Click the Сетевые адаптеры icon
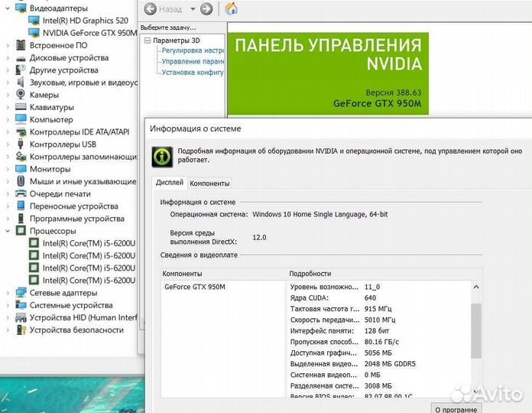 (21, 292)
